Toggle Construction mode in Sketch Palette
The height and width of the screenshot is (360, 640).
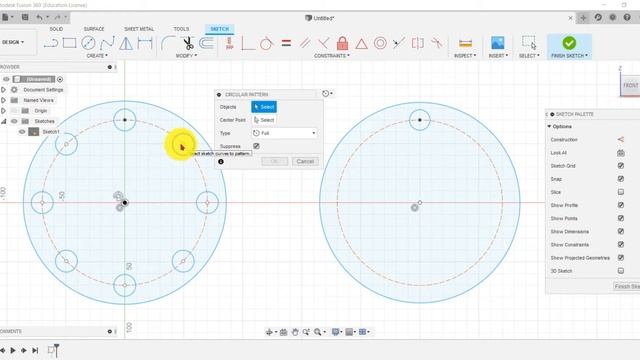(x=621, y=140)
